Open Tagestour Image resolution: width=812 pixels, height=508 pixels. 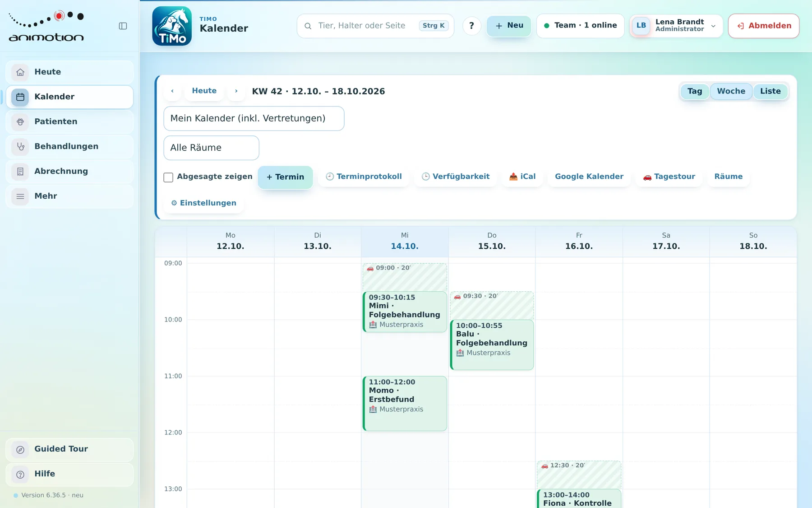669,177
